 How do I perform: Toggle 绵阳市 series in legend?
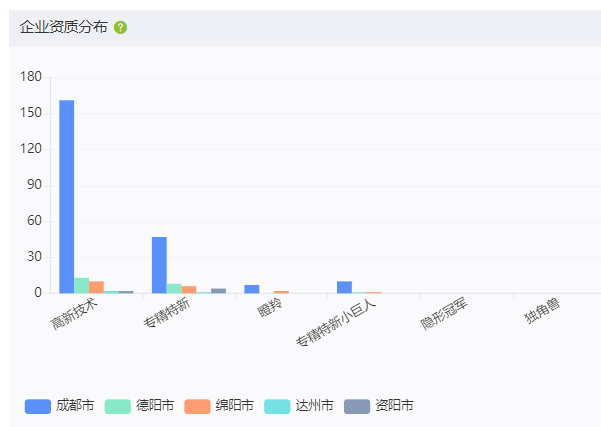coord(234,405)
